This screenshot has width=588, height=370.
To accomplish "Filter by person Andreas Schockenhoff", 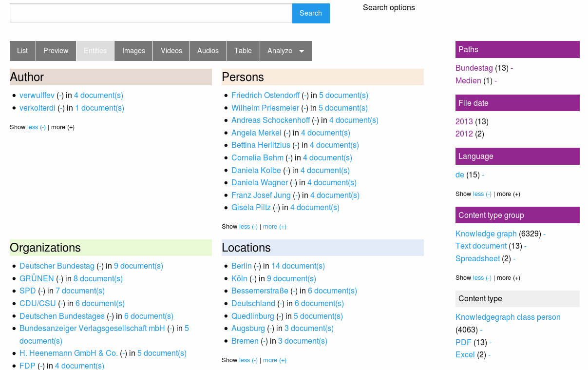I will point(270,120).
